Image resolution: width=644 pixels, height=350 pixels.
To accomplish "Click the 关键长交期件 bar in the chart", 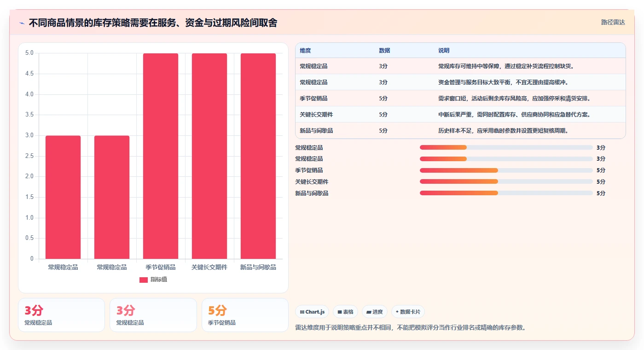I will [x=209, y=156].
